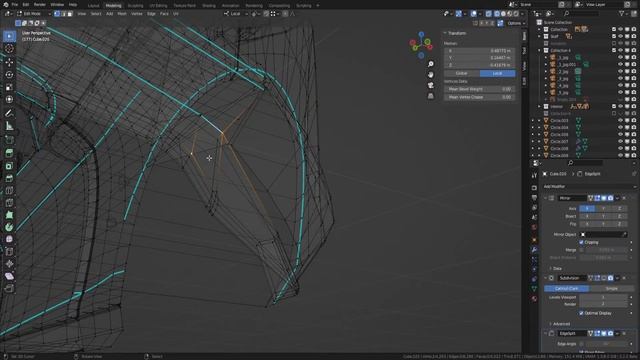This screenshot has height=360, width=640.
Task: Hide Collection 4 via its eye icon
Action: point(620,50)
